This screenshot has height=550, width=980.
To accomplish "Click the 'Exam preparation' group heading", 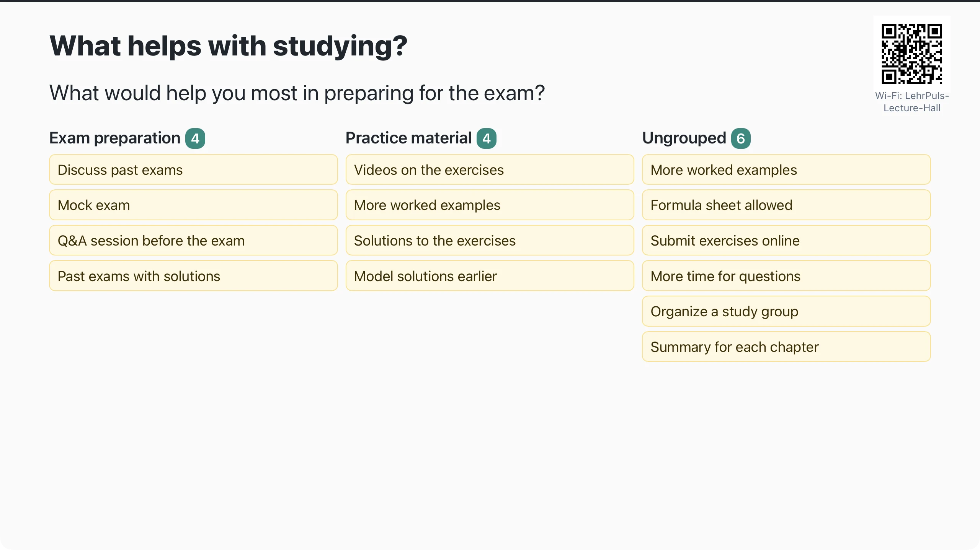I will (115, 138).
